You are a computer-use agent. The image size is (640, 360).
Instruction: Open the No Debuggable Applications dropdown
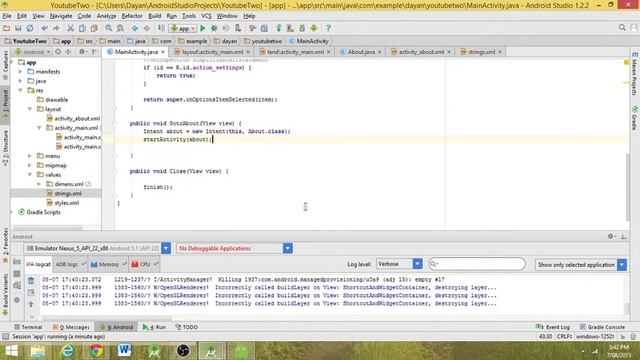click(x=288, y=248)
